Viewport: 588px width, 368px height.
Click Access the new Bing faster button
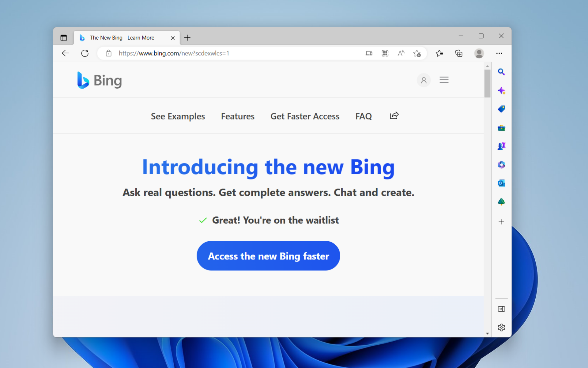pos(268,255)
